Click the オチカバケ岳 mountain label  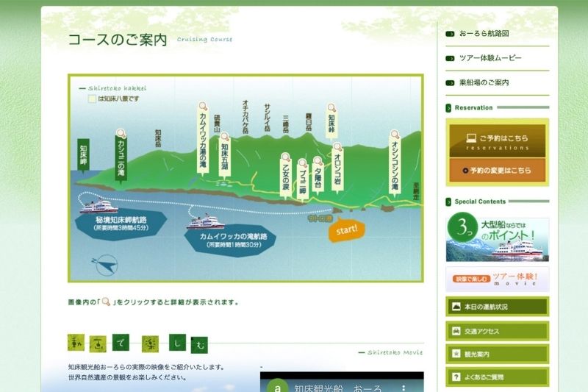(245, 117)
